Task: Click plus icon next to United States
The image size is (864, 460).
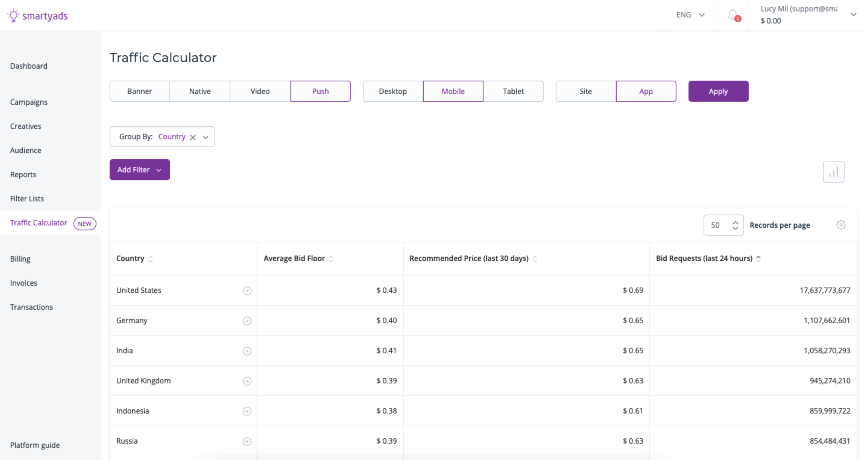Action: coord(247,291)
